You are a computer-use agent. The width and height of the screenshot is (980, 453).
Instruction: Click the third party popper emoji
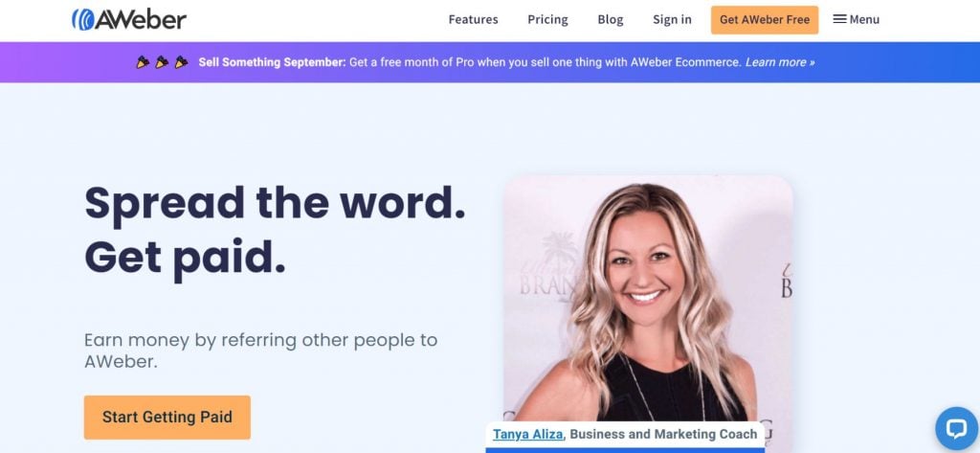pos(181,62)
